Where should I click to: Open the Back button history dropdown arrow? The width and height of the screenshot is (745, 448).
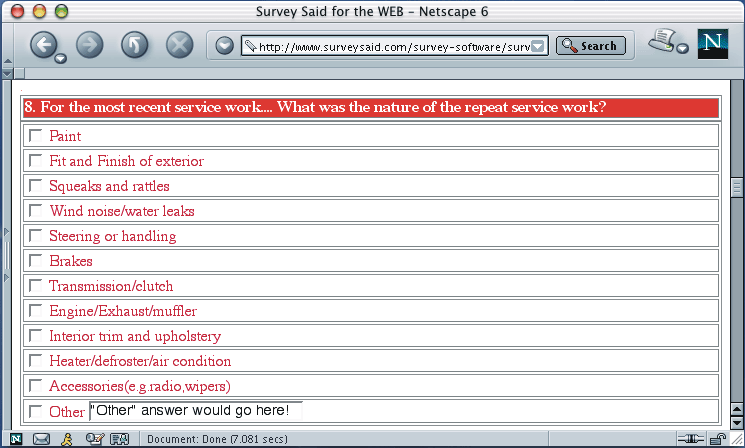tap(60, 59)
